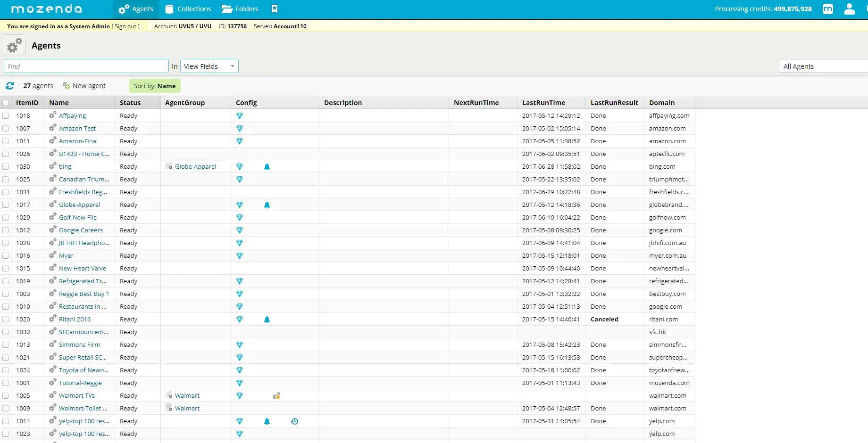The width and height of the screenshot is (868, 443).
Task: Select the checkbox for Google Careers row
Action: 6,230
